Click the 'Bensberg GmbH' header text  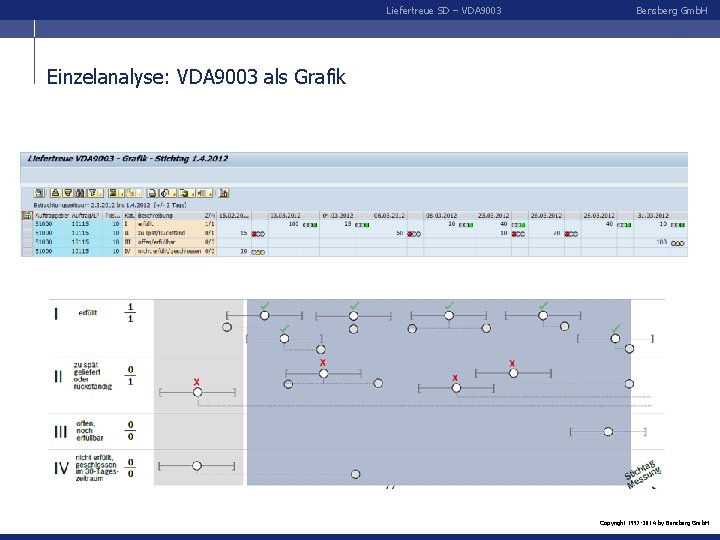click(671, 10)
